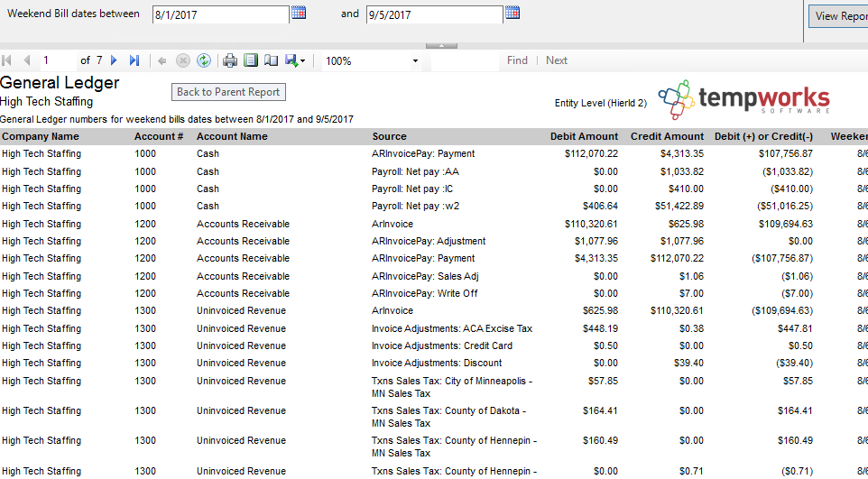Click the Debit Amount column header
Image resolution: width=868 pixels, height=479 pixels.
(x=584, y=136)
